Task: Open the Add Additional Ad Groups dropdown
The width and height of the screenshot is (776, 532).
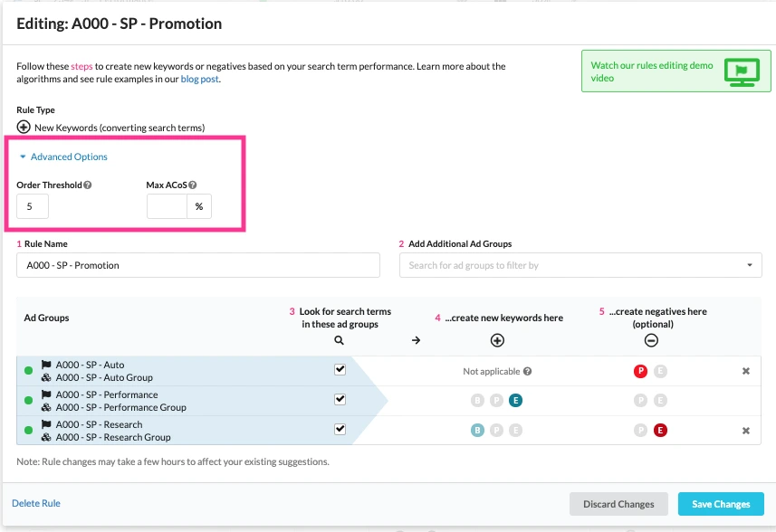Action: point(580,265)
